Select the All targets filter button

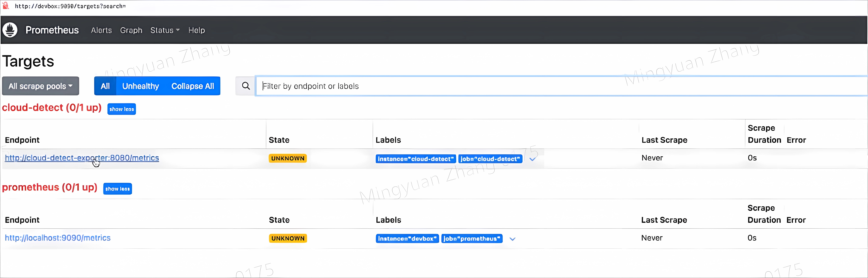pos(105,86)
